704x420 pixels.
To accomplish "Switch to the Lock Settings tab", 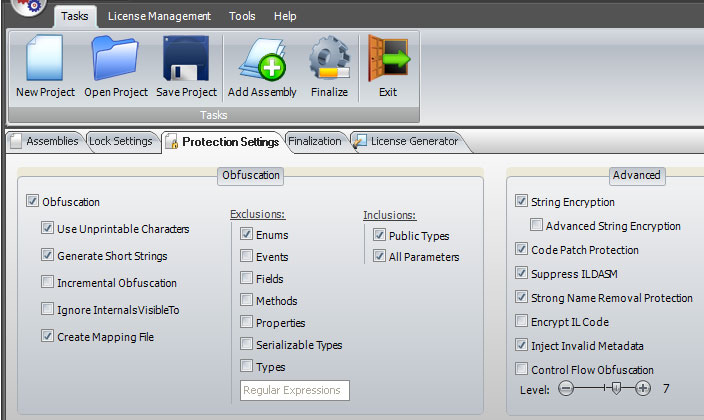I will (121, 141).
